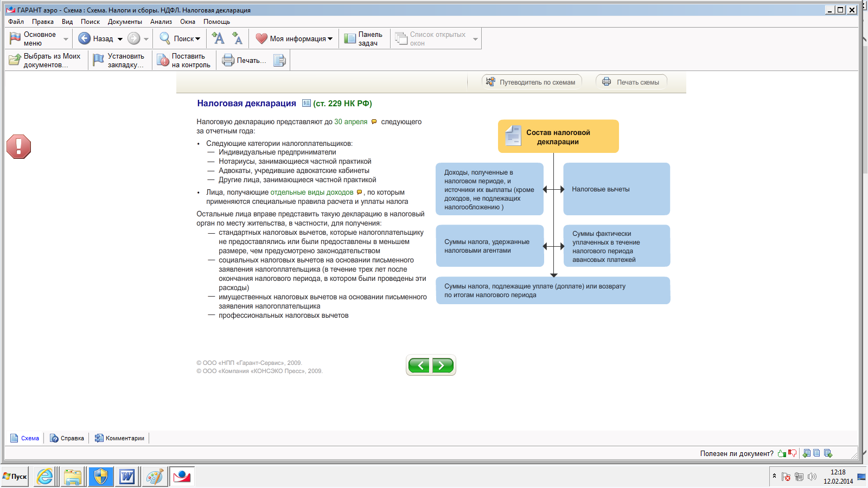The width and height of the screenshot is (868, 488).
Task: Click the Состав налоговой декларации box
Action: [558, 136]
